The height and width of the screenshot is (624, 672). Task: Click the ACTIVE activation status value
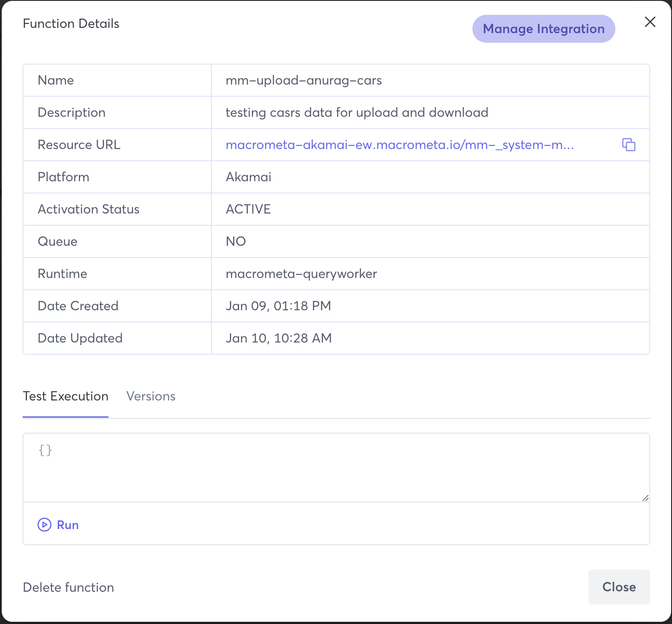(x=248, y=209)
